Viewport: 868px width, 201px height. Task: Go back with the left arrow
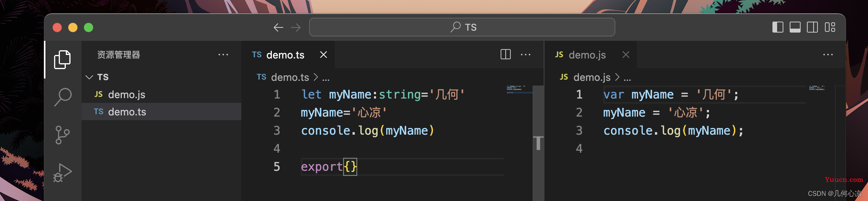click(x=278, y=27)
